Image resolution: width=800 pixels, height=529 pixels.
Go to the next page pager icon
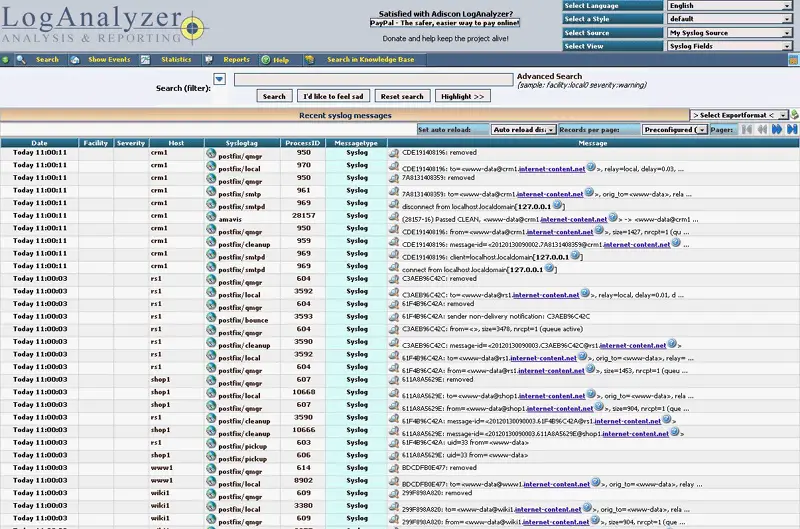tap(777, 130)
